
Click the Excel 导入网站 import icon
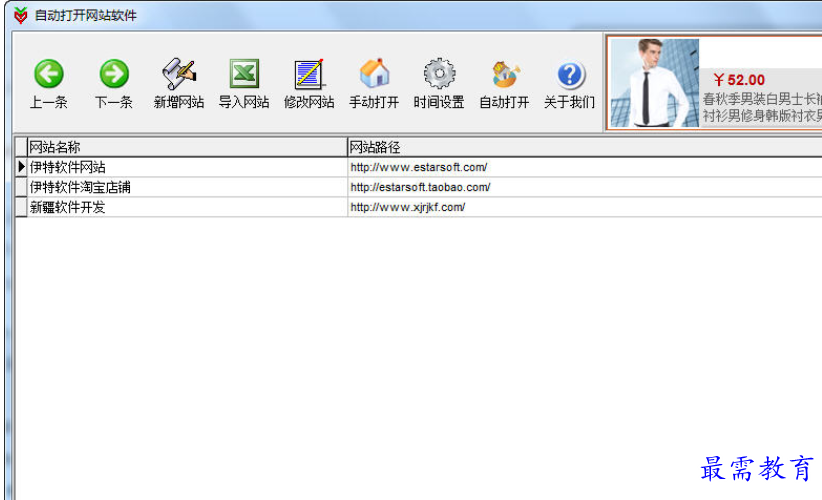click(x=244, y=74)
